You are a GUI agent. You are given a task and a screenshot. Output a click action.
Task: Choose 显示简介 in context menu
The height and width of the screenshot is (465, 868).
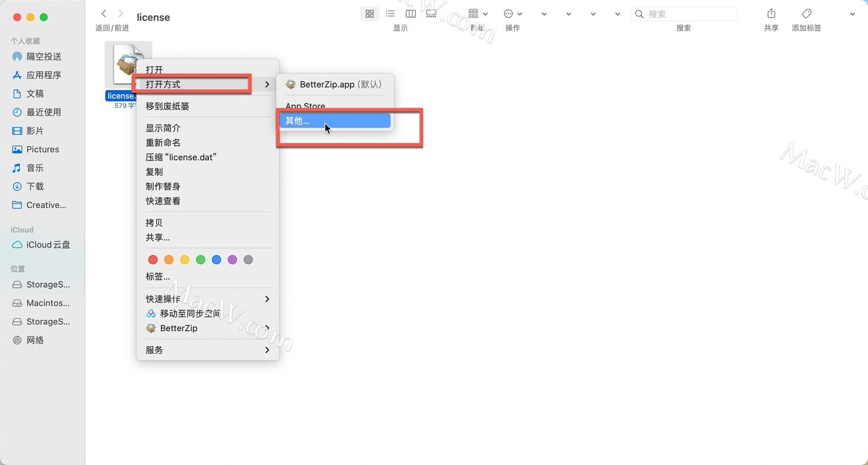207,128
